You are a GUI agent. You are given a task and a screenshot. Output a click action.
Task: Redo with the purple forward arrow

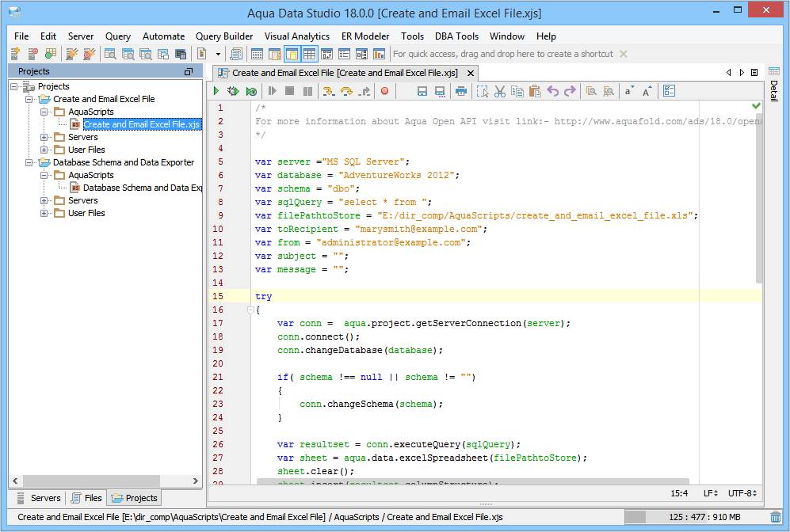tap(570, 91)
